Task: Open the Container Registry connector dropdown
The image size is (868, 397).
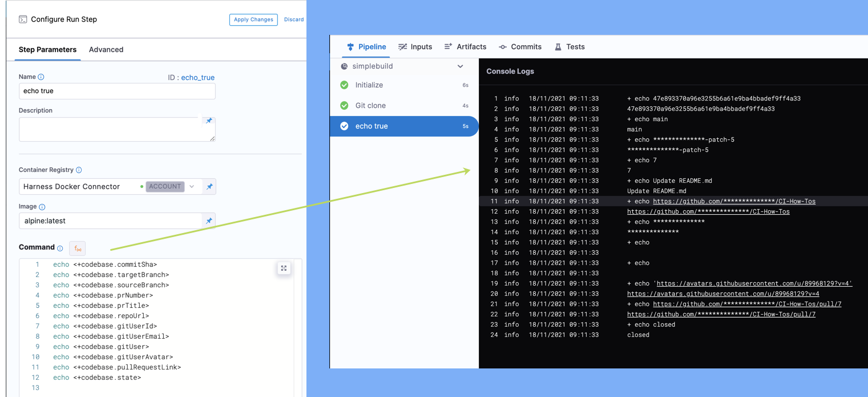Action: (192, 187)
